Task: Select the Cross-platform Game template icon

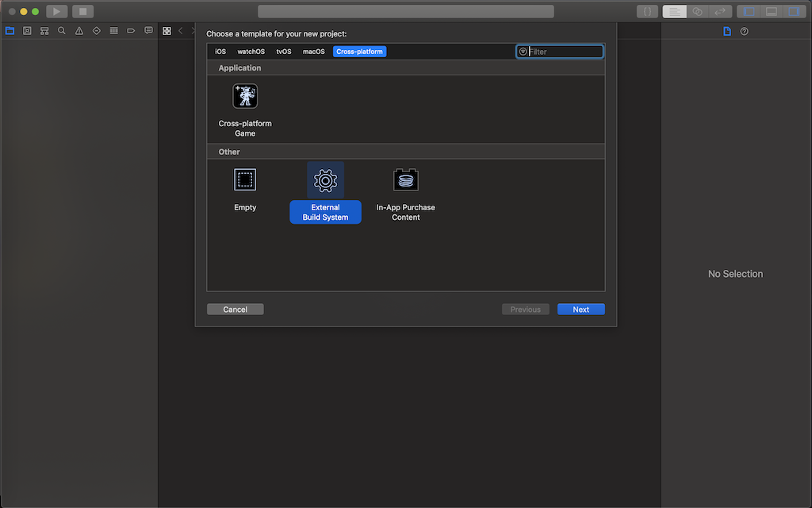Action: tap(245, 96)
